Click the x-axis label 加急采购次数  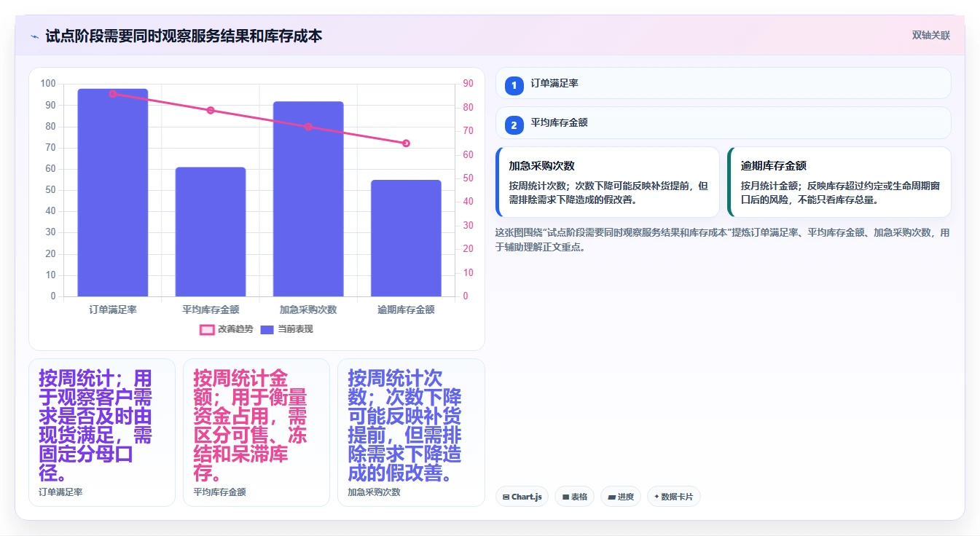[308, 310]
